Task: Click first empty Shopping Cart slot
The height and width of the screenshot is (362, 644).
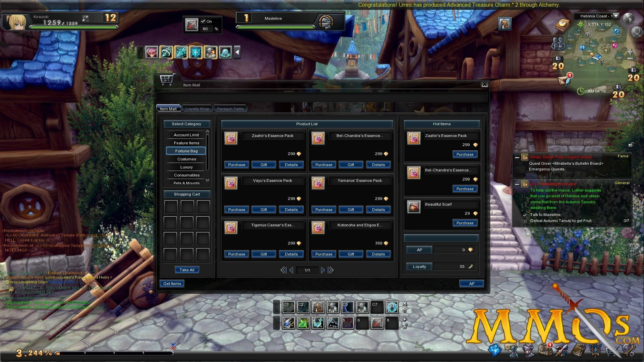Action: tap(171, 207)
